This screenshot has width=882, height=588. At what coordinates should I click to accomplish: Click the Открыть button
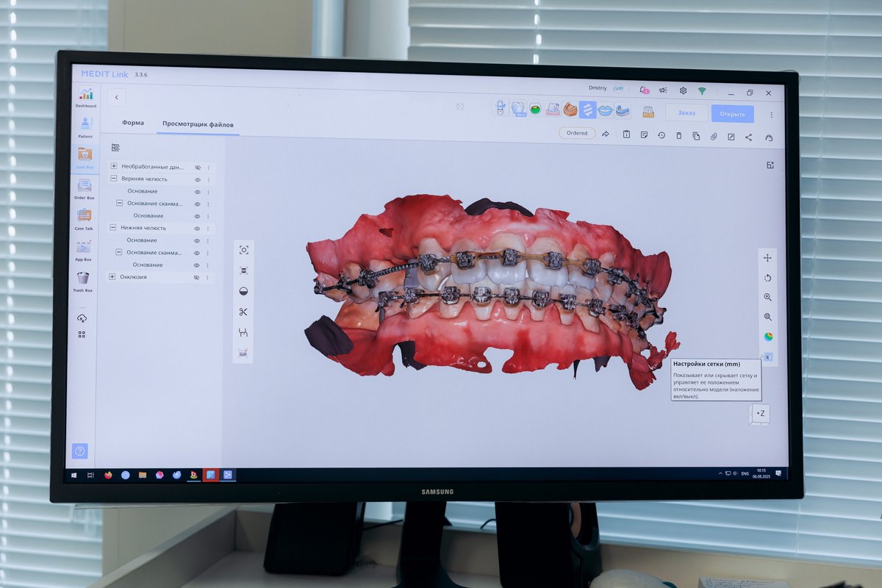[x=732, y=114]
